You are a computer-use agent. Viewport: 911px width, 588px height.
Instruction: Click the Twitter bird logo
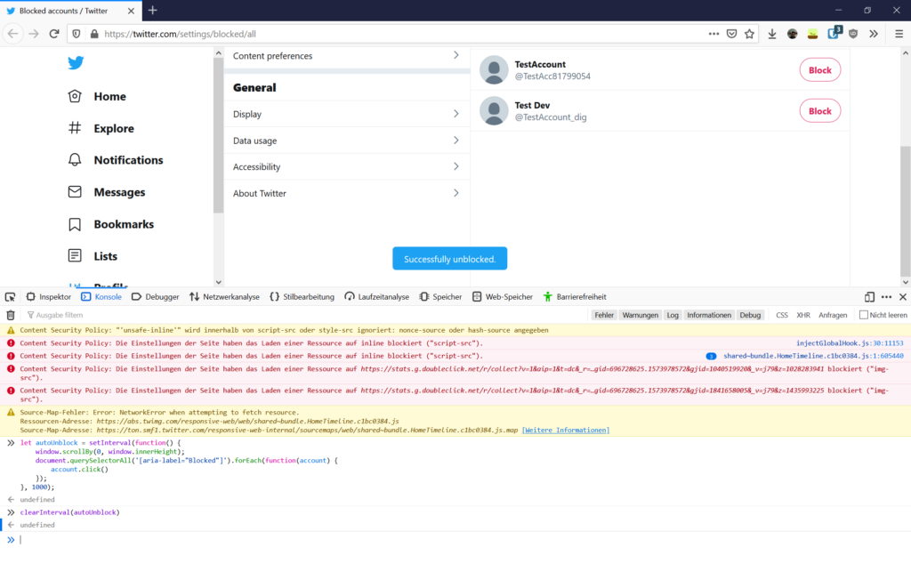(76, 63)
